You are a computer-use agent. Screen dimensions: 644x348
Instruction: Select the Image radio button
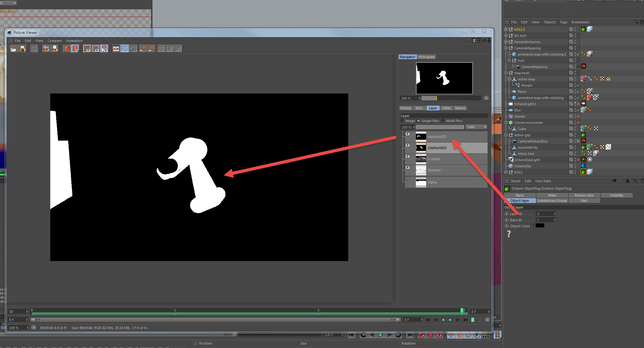coord(402,121)
